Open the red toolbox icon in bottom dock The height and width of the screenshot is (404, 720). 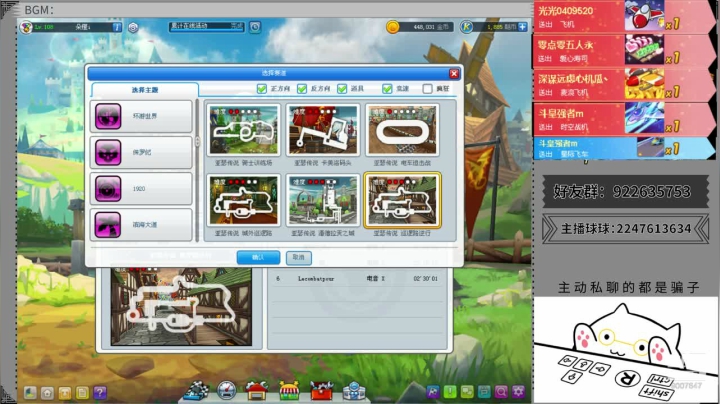(321, 391)
